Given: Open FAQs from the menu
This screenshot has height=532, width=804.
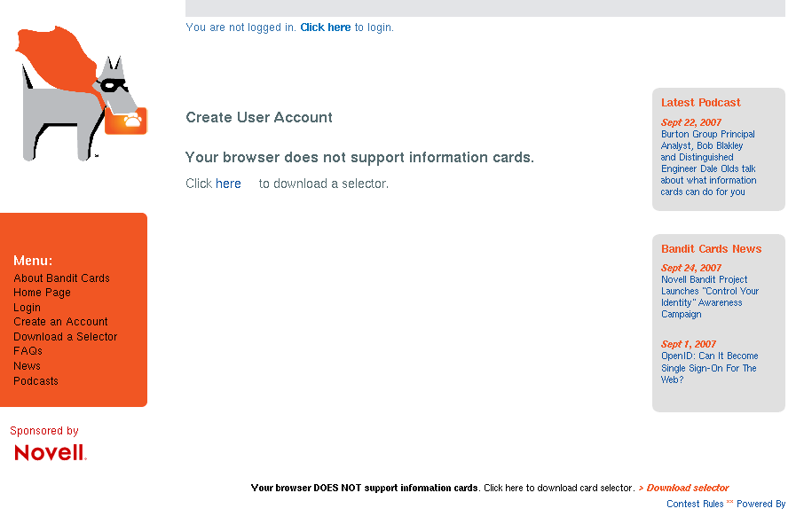Looking at the screenshot, I should click(28, 351).
